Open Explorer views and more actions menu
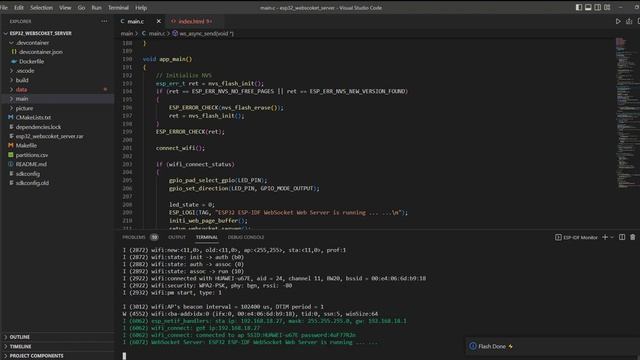640x360 pixels. click(x=104, y=21)
